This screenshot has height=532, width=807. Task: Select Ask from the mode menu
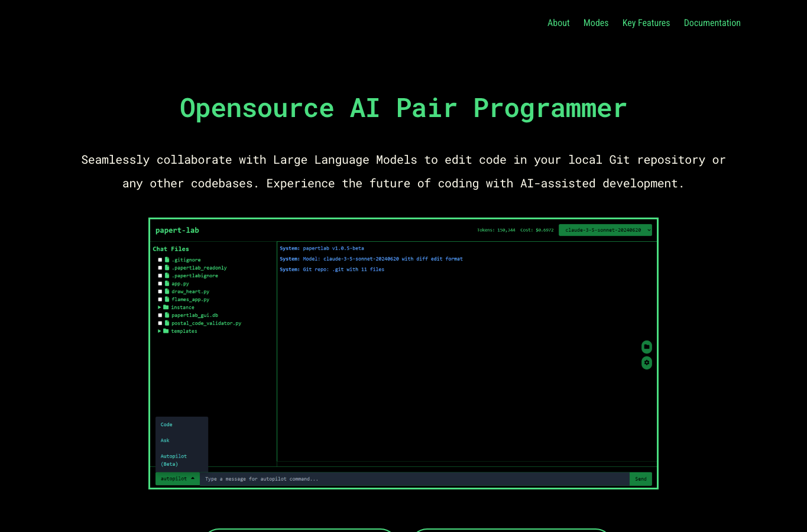coord(182,440)
